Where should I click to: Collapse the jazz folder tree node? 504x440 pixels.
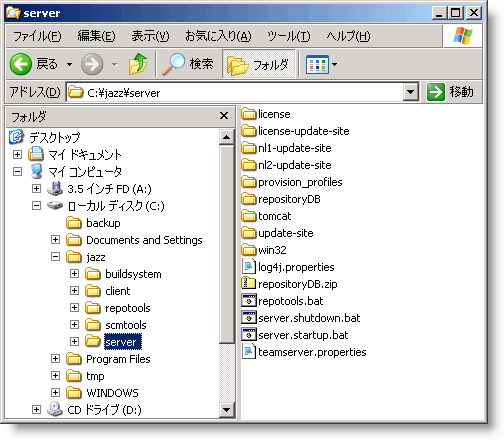point(55,257)
